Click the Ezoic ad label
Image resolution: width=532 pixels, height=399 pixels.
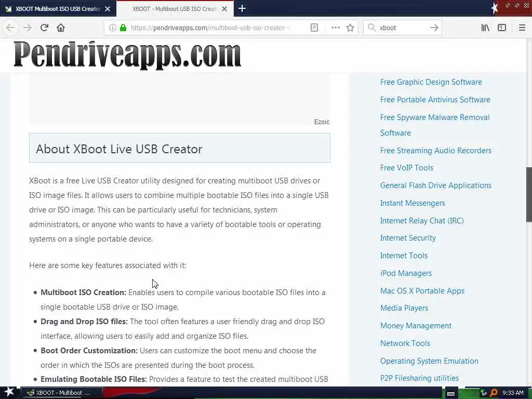[x=322, y=122]
